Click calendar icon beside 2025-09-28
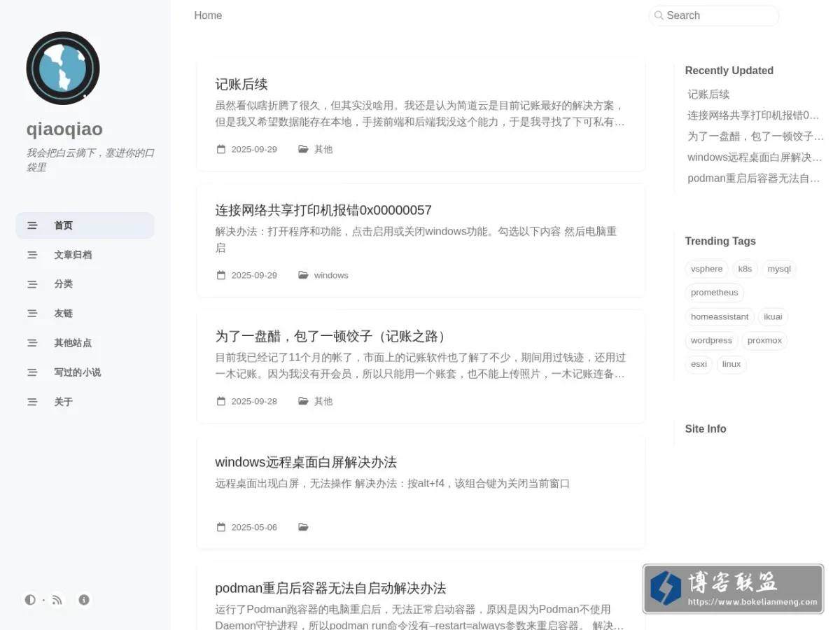Image resolution: width=840 pixels, height=630 pixels. (x=221, y=401)
